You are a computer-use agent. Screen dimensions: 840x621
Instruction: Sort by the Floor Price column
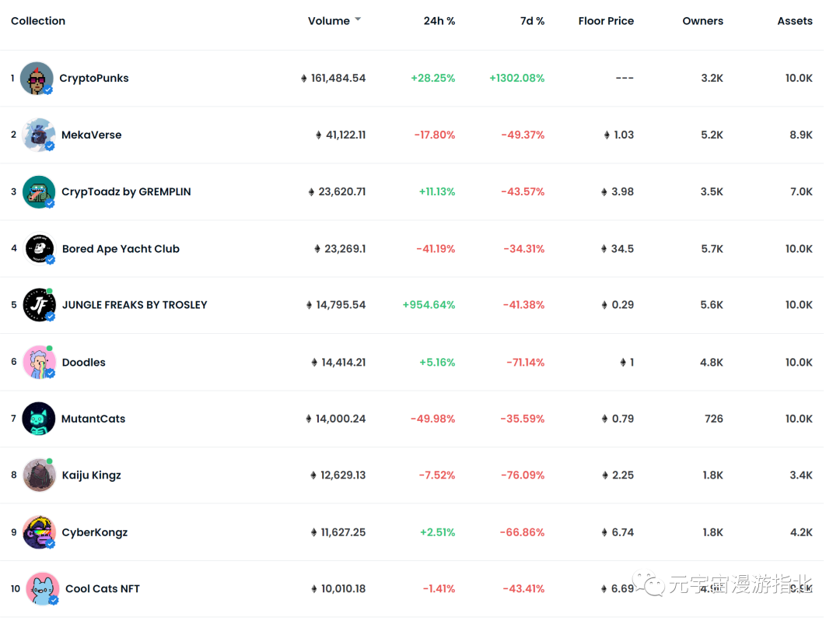point(606,21)
